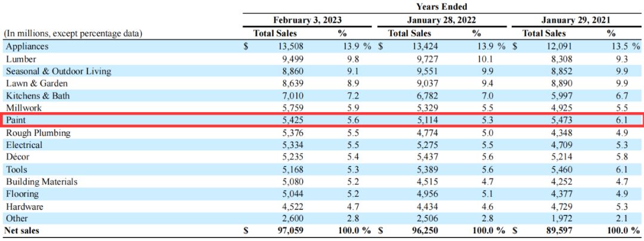Select the Appliances category row label
The height and width of the screenshot is (241, 644).
click(x=27, y=47)
